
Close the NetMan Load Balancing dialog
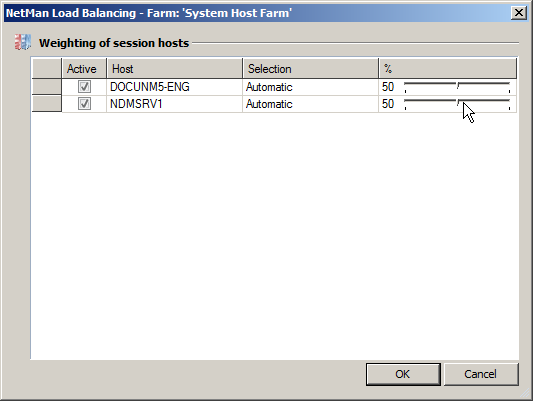click(519, 13)
